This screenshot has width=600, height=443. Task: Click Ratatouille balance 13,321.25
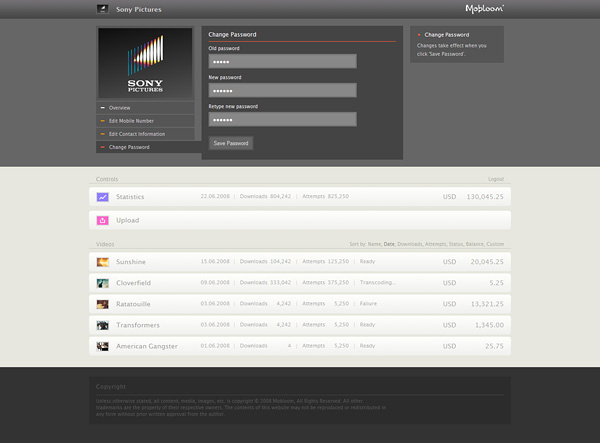487,304
